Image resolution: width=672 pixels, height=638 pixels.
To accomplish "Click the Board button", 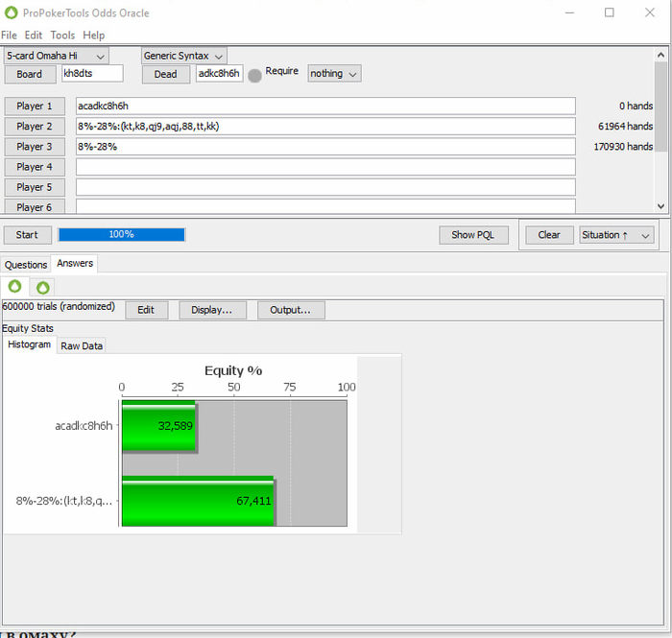I will 30,74.
